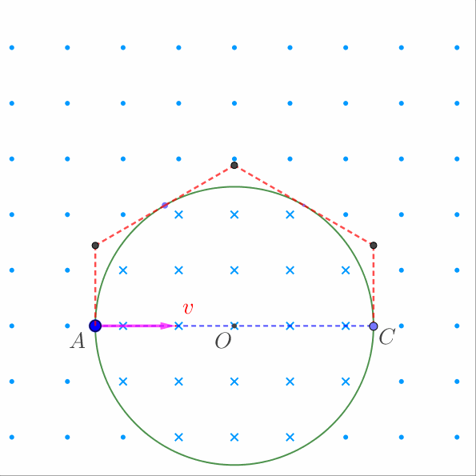This screenshot has width=476, height=476.
Task: Select the dark point directly above point A
Action: click(x=95, y=246)
